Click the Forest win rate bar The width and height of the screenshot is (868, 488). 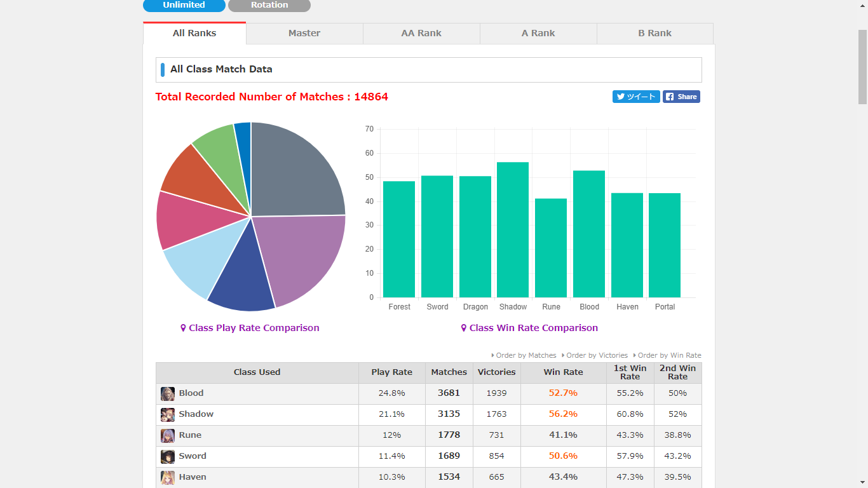399,240
